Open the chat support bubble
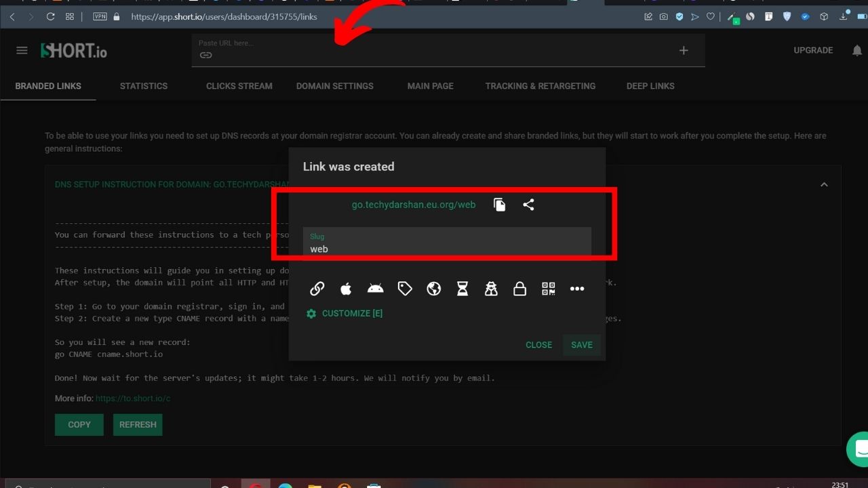 point(859,449)
